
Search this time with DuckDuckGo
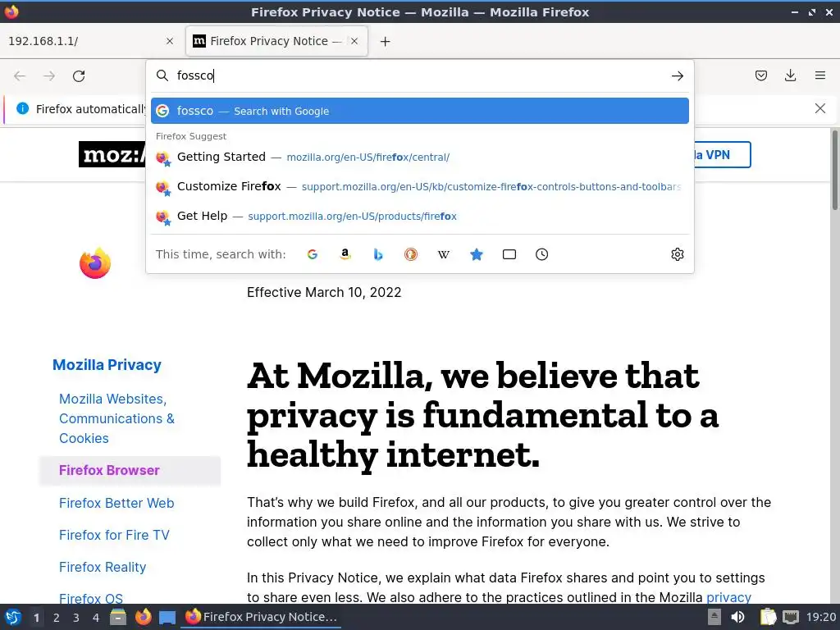point(411,254)
